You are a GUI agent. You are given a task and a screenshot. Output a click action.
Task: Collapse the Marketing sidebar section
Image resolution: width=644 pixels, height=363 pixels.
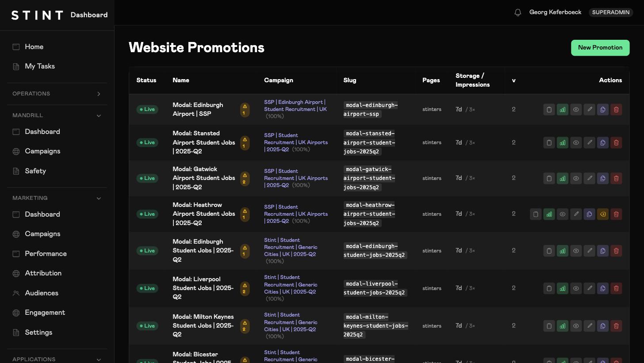(x=57, y=198)
